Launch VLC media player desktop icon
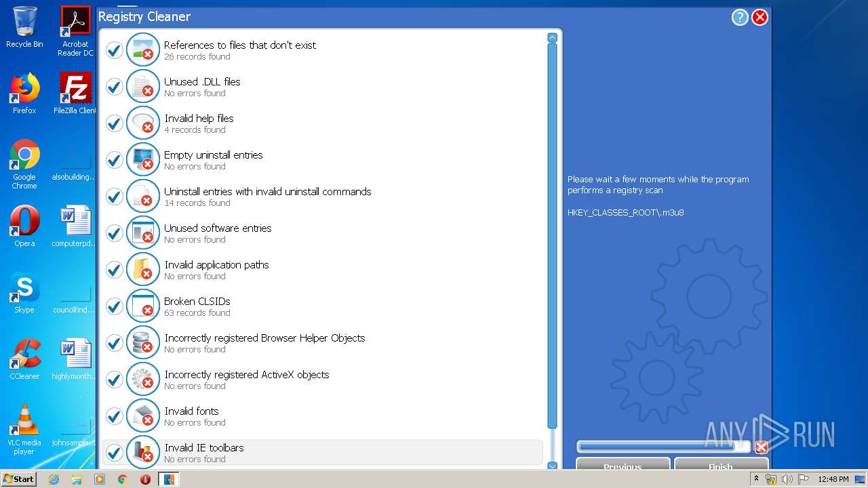 pyautogui.click(x=24, y=430)
